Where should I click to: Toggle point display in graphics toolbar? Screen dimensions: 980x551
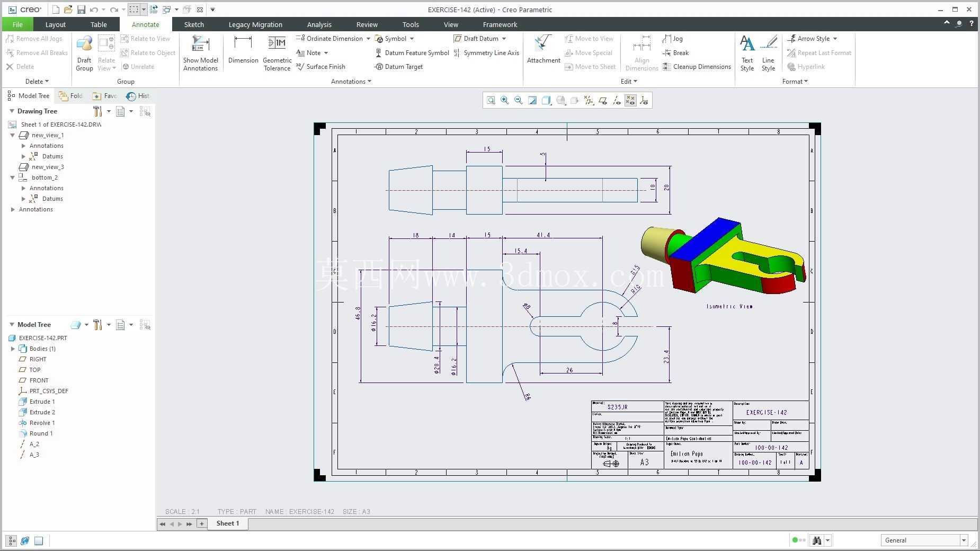tap(630, 100)
